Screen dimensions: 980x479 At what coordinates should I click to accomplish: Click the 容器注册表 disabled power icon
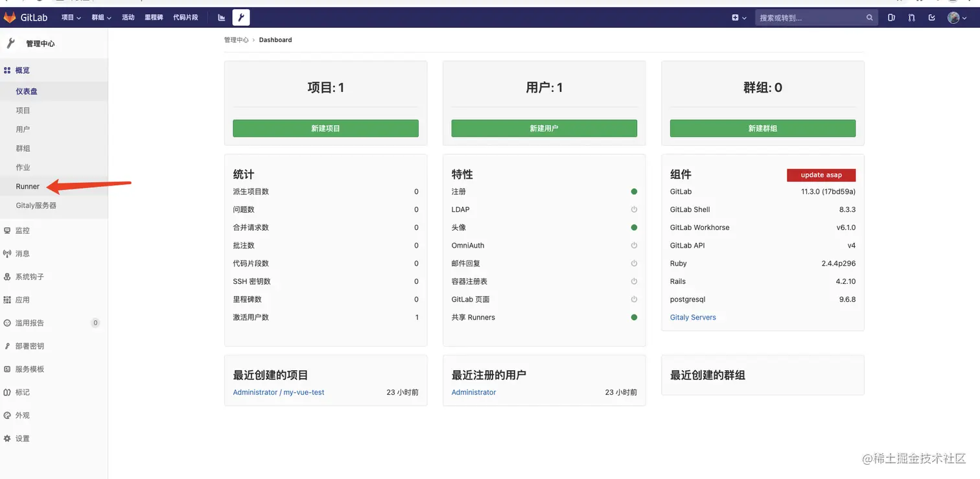pyautogui.click(x=634, y=281)
